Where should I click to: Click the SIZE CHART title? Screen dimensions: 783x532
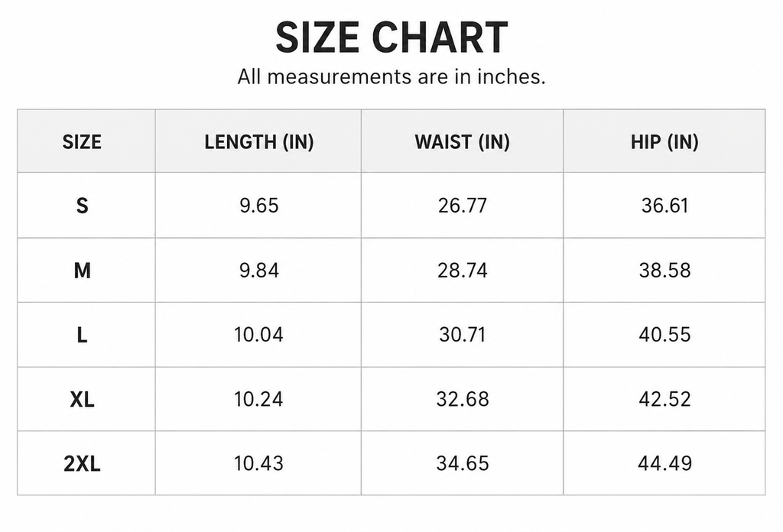point(391,37)
